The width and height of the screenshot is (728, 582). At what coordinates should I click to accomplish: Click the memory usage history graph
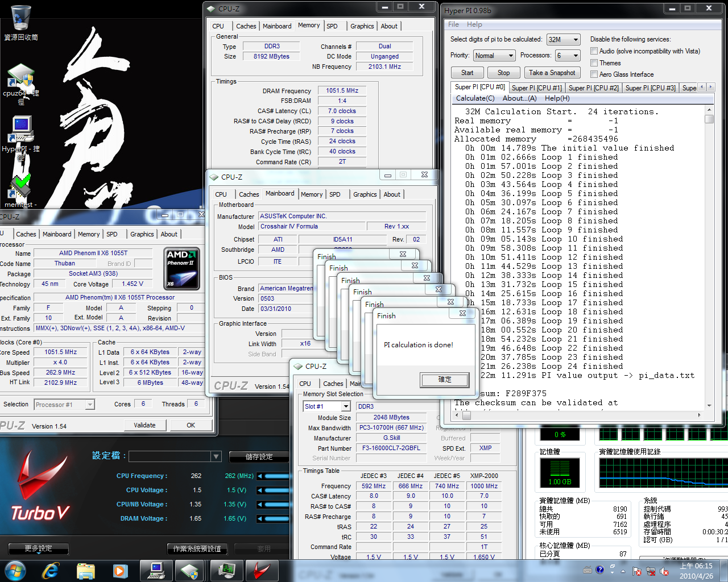[x=663, y=472]
